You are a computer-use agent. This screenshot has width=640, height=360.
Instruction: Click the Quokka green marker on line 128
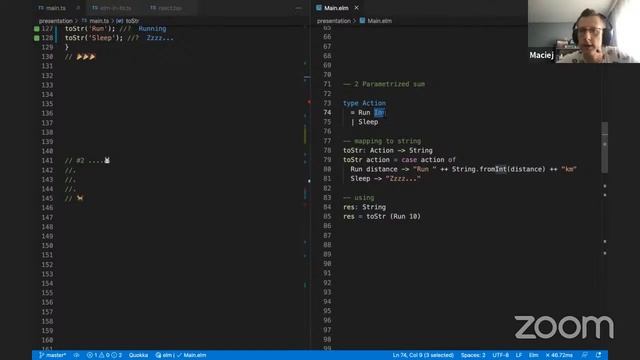click(x=36, y=38)
